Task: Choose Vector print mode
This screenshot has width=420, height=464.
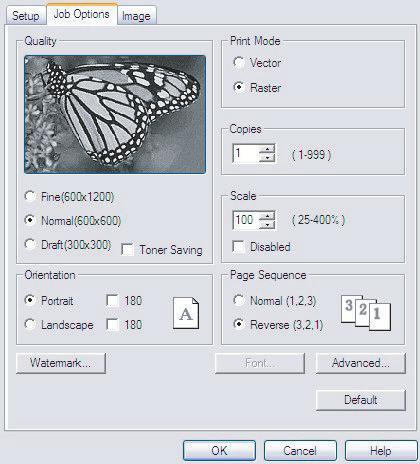Action: coord(239,62)
